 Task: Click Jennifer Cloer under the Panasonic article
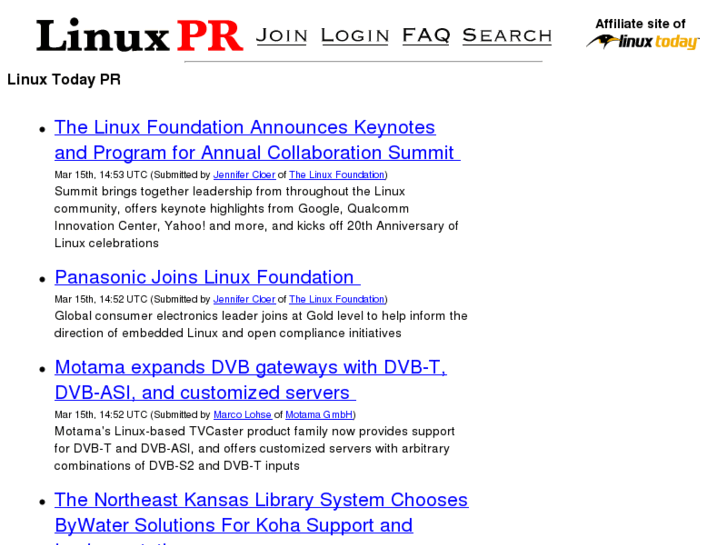pos(244,299)
